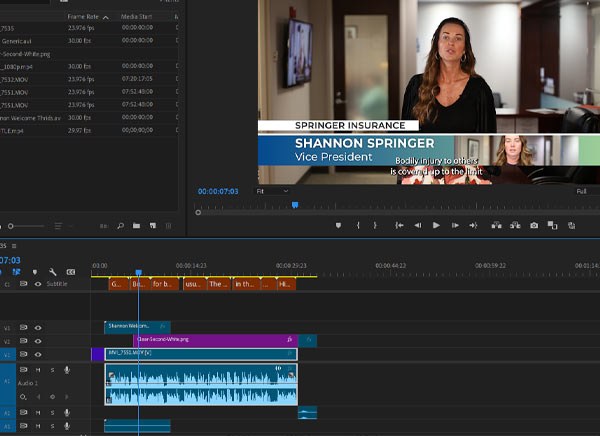This screenshot has height=436, width=600.
Task: Jump to the Out point in Program Monitor
Action: pos(473,225)
